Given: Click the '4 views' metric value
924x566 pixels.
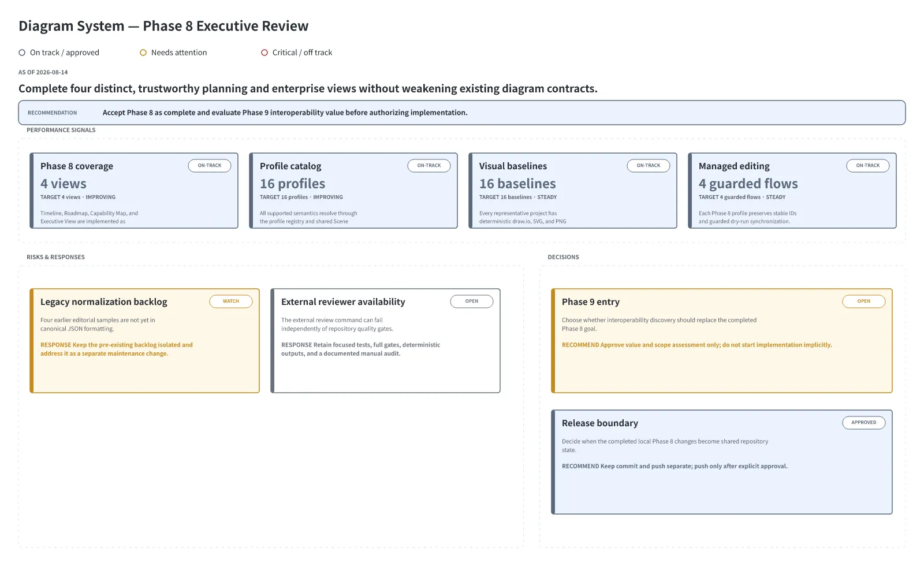Looking at the screenshot, I should pyautogui.click(x=64, y=184).
